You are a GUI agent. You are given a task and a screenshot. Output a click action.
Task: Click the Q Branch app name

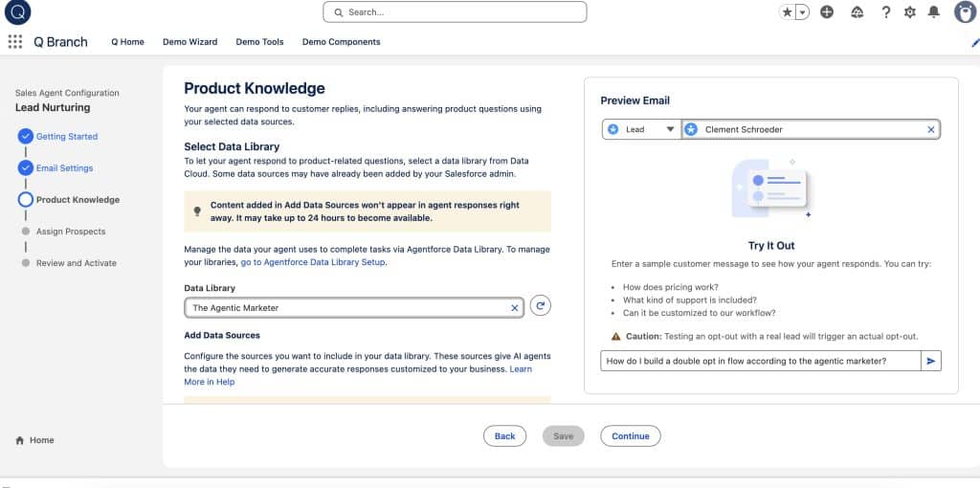60,42
